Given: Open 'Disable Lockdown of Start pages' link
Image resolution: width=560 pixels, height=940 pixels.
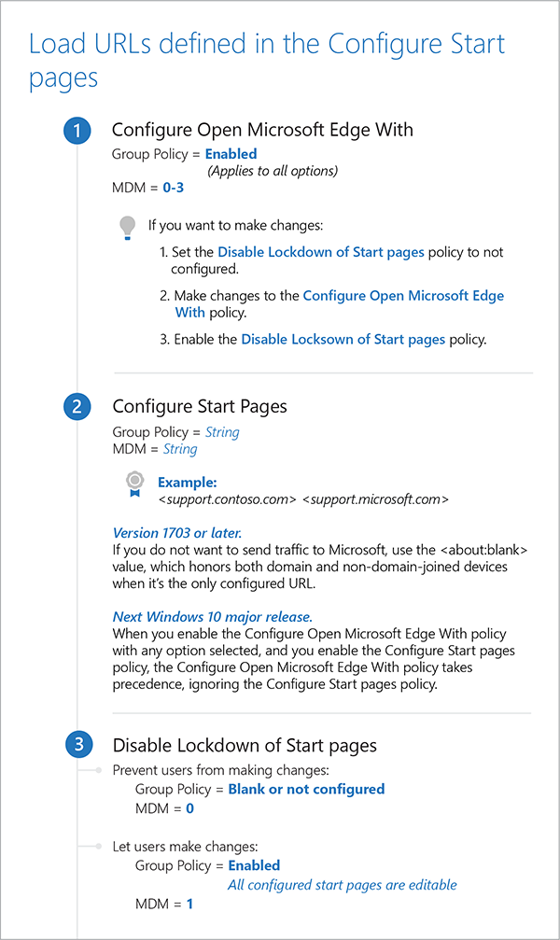Looking at the screenshot, I should (321, 252).
